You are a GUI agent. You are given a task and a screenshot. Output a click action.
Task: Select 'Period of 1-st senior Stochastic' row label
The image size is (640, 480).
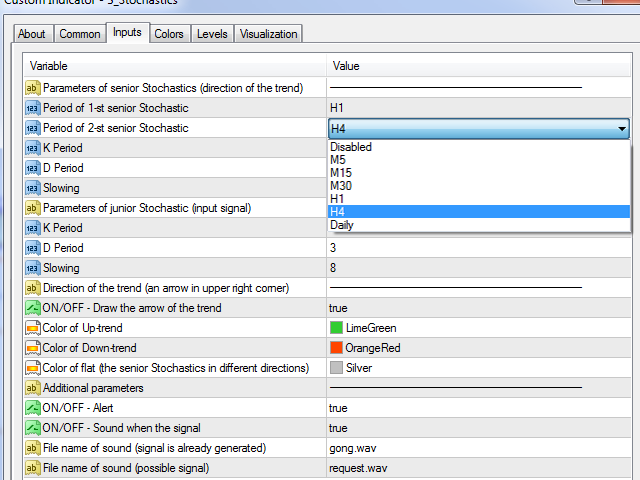(x=116, y=108)
